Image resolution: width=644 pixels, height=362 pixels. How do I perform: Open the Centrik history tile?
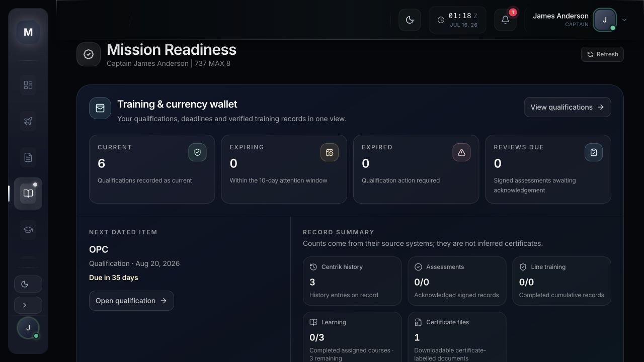pyautogui.click(x=352, y=281)
